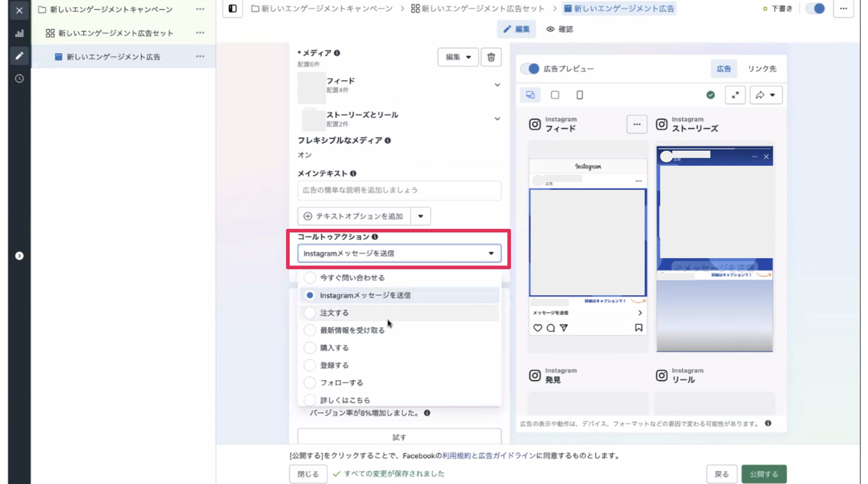This screenshot has height=484, width=868.
Task: Focus the メインテキスト input field
Action: click(399, 190)
